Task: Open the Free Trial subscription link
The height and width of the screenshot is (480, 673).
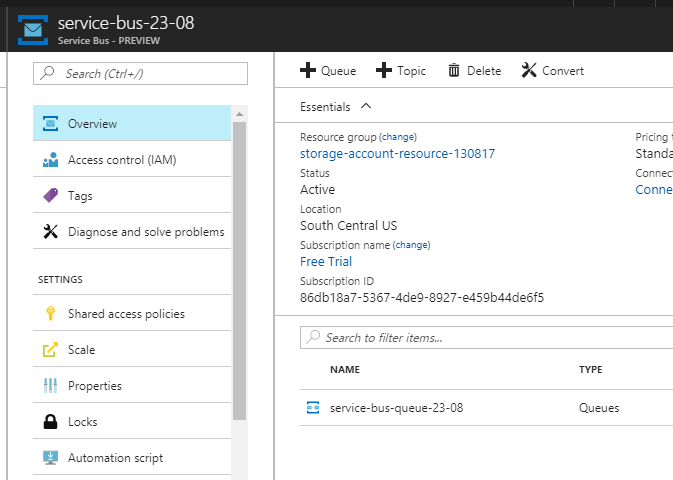Action: point(326,262)
